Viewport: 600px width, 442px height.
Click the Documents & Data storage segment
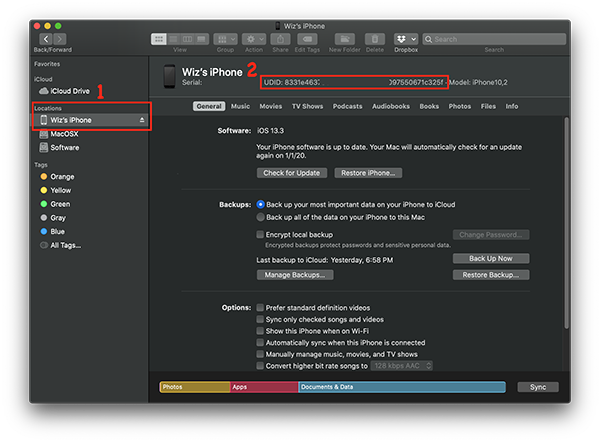(x=402, y=387)
